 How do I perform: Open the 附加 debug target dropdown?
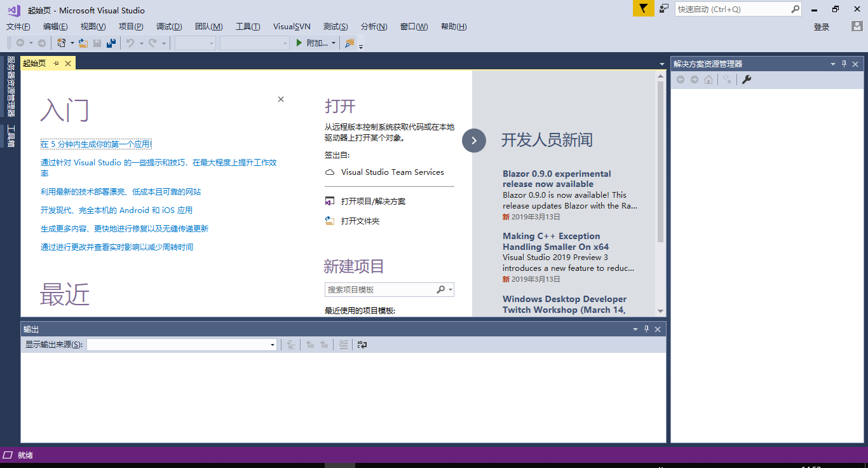[x=332, y=43]
